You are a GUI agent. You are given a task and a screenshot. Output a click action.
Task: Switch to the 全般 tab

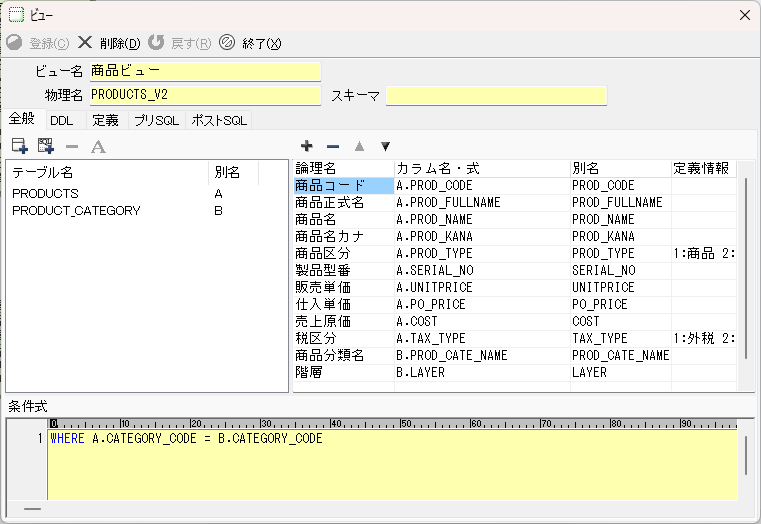pos(22,118)
